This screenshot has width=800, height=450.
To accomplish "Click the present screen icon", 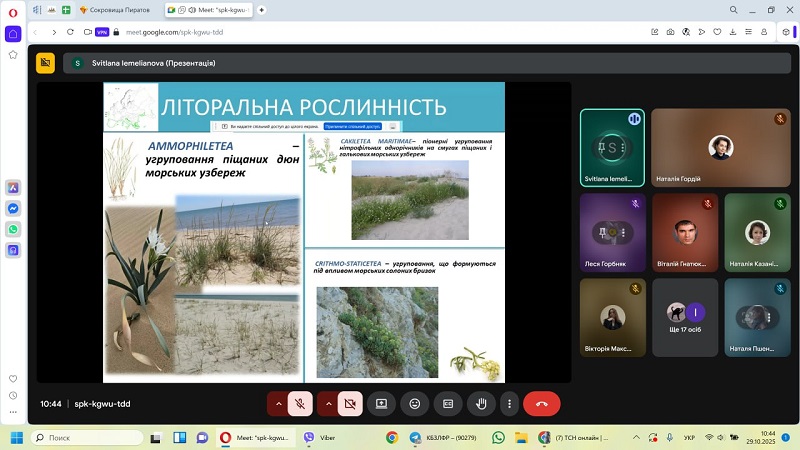I will tap(380, 404).
